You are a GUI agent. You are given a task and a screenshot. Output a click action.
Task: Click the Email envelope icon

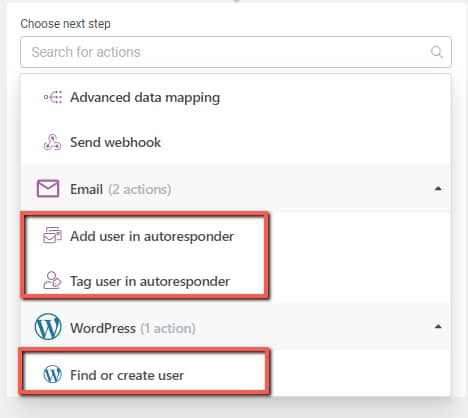point(48,189)
